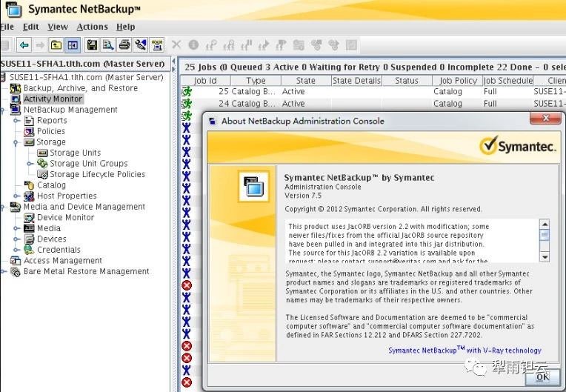Open the Edit menu
This screenshot has height=392, width=566.
30,27
